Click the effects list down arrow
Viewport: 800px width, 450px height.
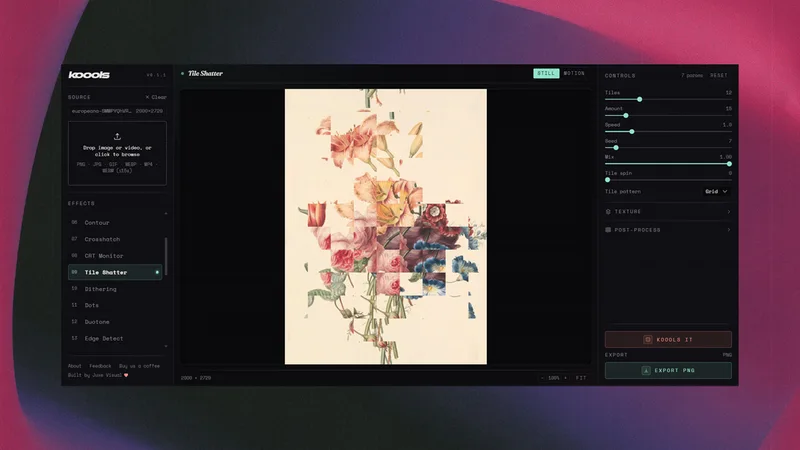point(166,346)
